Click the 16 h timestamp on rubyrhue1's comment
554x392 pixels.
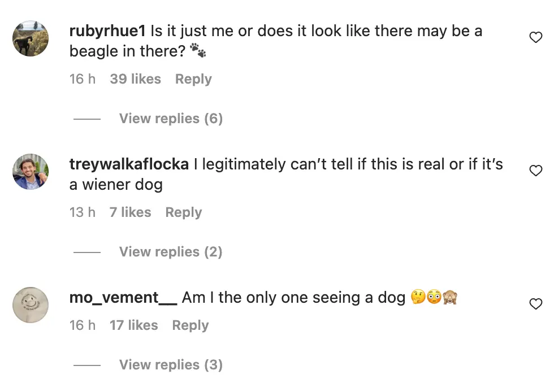[83, 79]
